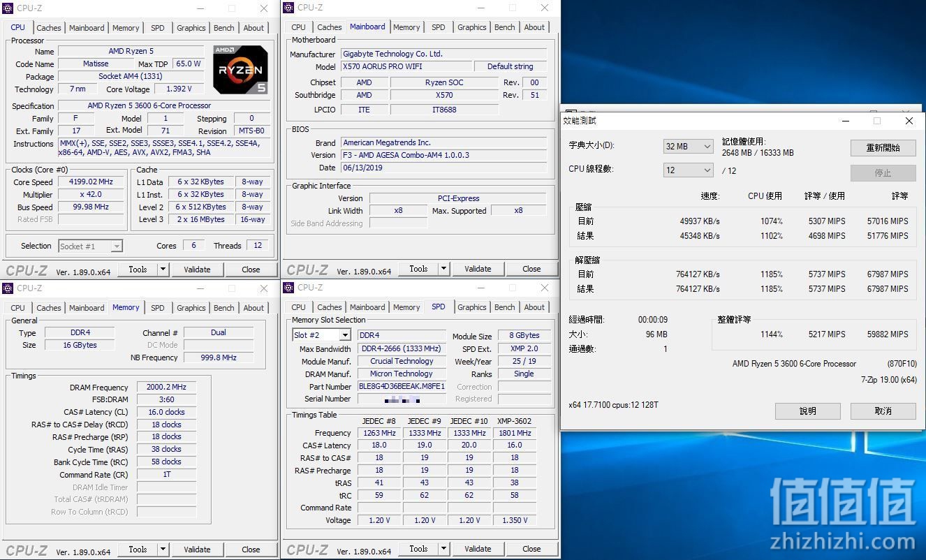
Task: Switch to SPD tab in the Memory window
Action: pyautogui.click(x=158, y=307)
